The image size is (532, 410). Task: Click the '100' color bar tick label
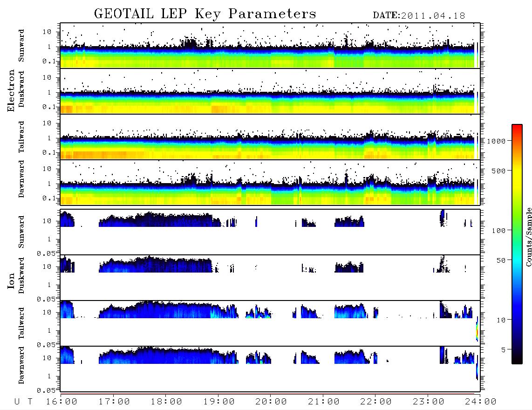pyautogui.click(x=498, y=231)
